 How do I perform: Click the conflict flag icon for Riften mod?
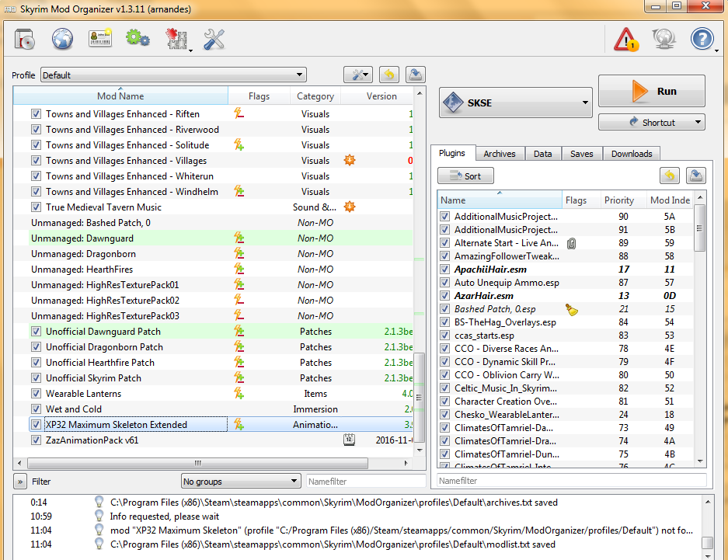(x=239, y=113)
